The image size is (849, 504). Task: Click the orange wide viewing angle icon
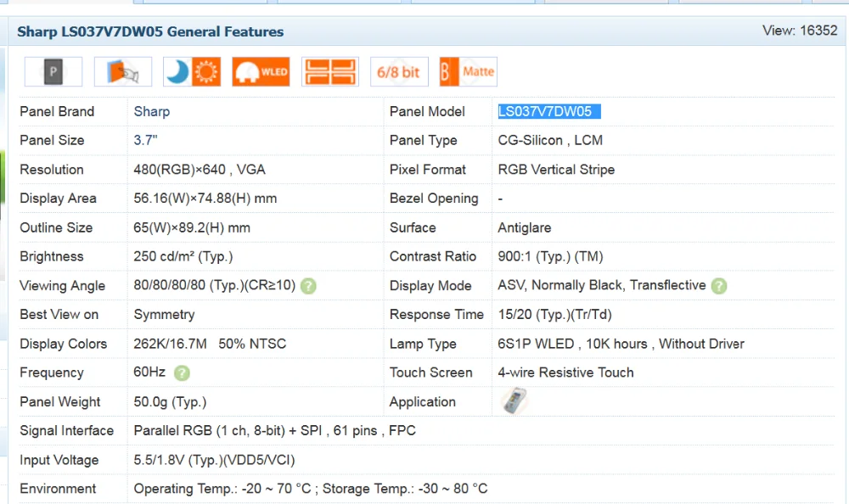click(x=330, y=71)
